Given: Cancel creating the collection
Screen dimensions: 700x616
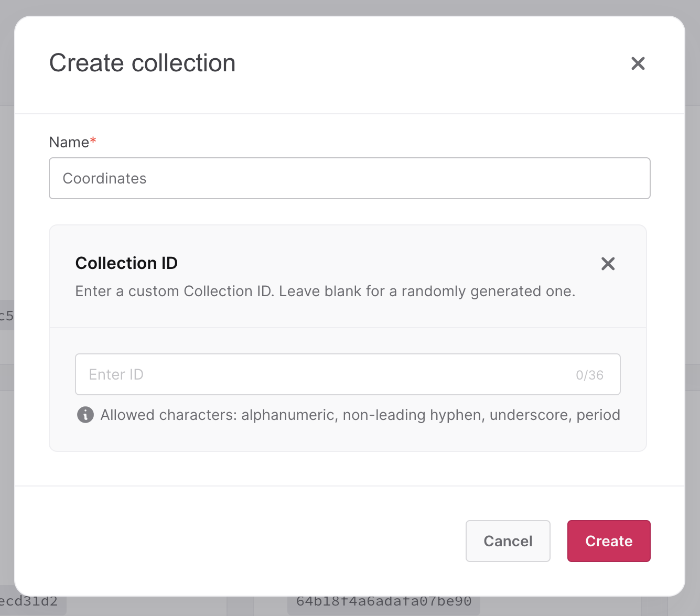Looking at the screenshot, I should coord(508,541).
